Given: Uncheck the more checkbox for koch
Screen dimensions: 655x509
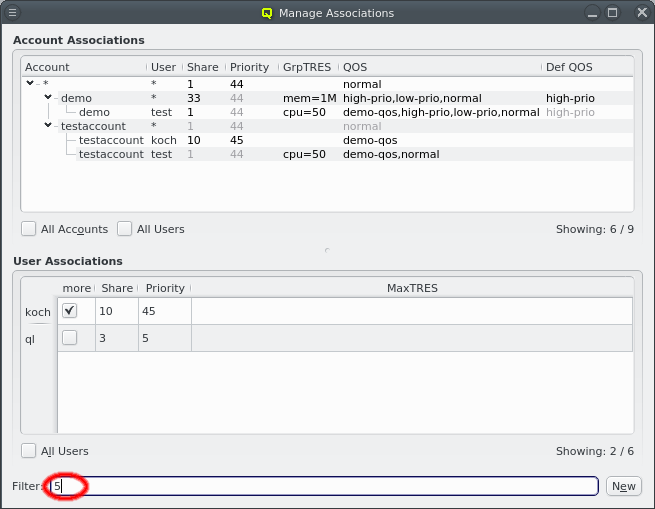Looking at the screenshot, I should coord(69,310).
